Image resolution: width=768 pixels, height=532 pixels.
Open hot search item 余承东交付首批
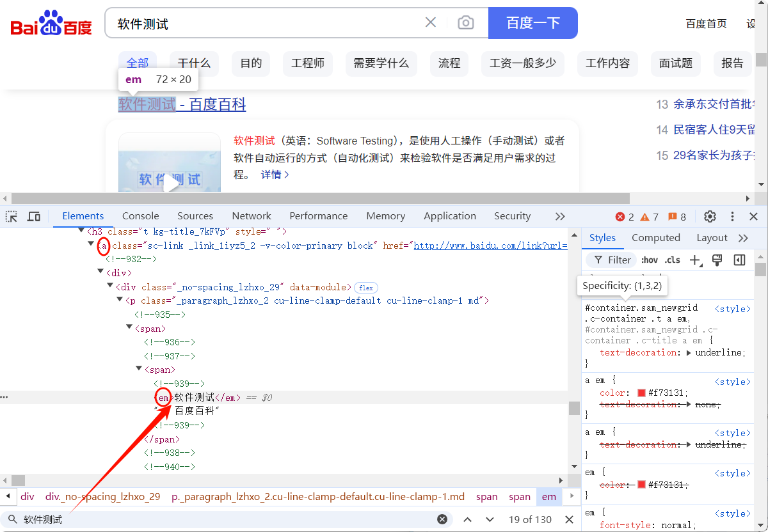[714, 104]
